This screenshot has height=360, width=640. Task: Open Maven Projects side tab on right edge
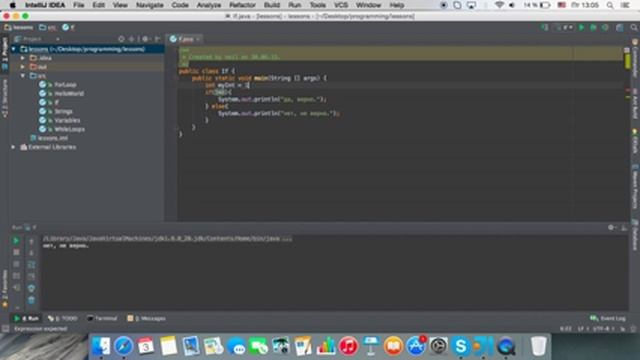[x=635, y=188]
